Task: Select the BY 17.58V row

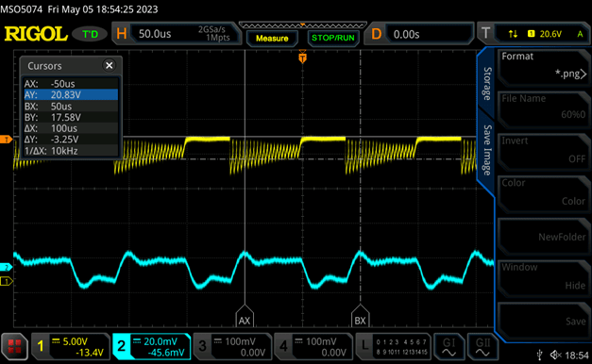Action: 71,117
